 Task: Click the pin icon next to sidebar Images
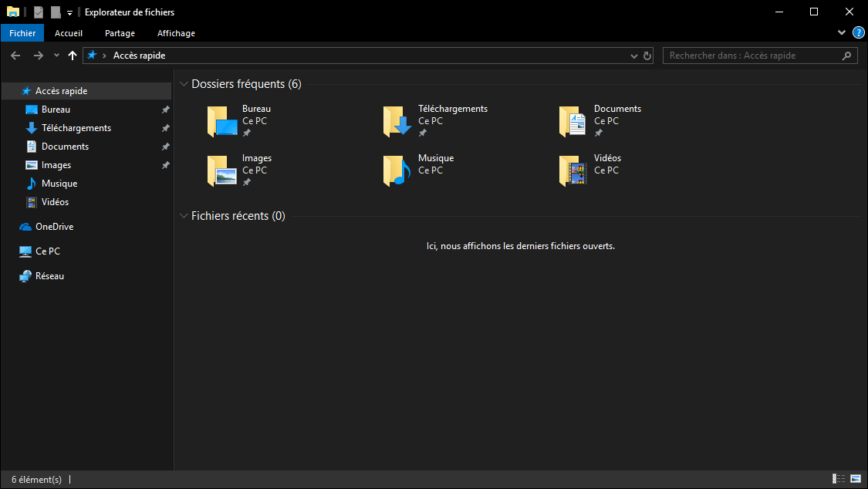tap(165, 165)
